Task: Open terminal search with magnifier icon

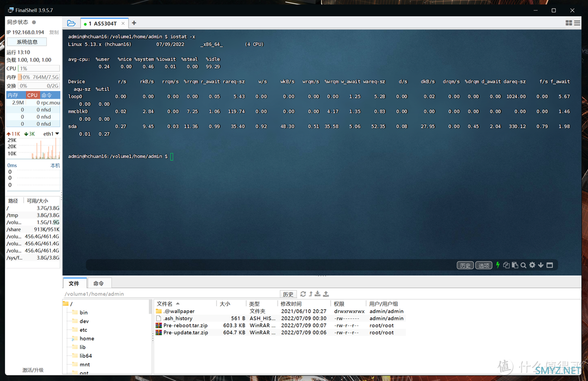Action: coord(524,265)
